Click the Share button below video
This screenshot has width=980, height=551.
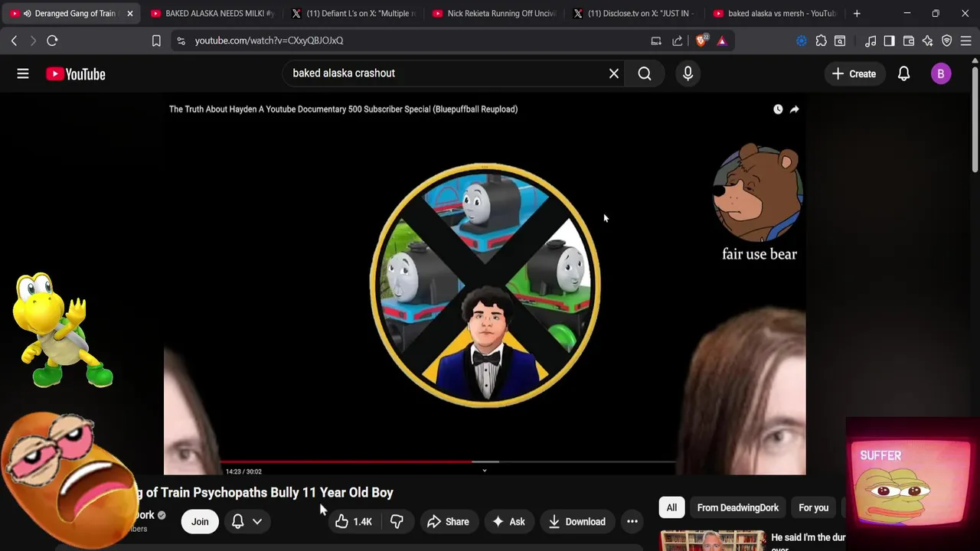point(448,522)
